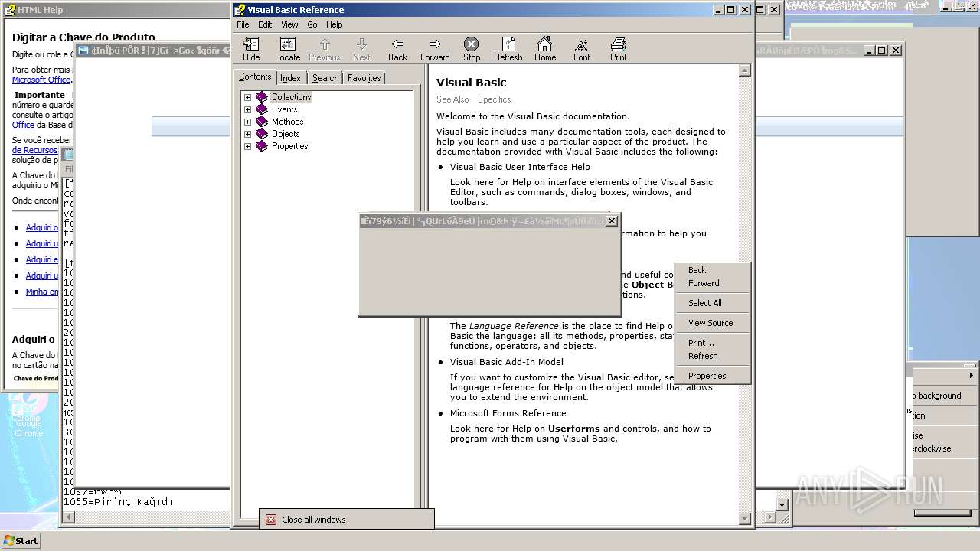Open the Help menu
This screenshot has height=551, width=980.
coord(335,24)
